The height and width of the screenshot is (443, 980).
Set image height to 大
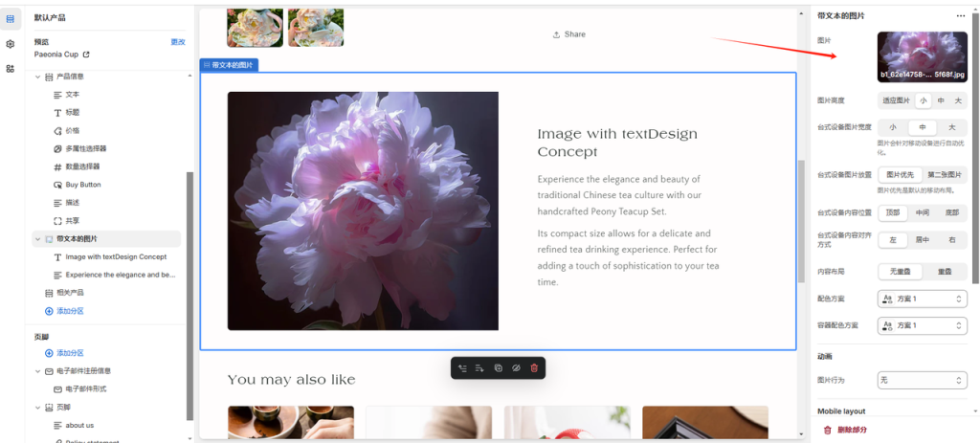click(958, 100)
